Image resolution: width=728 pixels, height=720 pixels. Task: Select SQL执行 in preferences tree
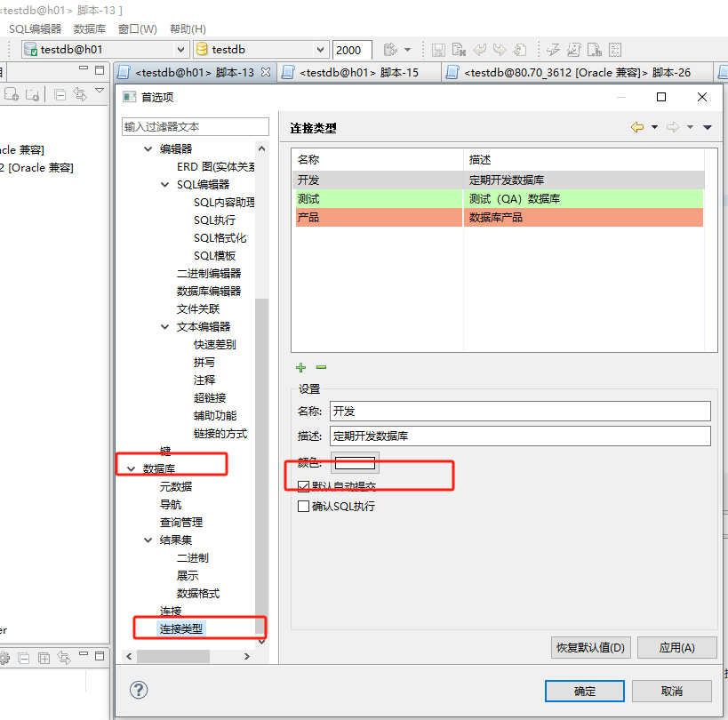pos(214,220)
